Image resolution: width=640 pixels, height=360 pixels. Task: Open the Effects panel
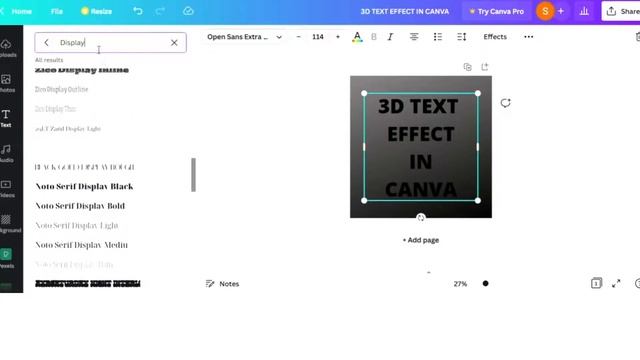495,37
